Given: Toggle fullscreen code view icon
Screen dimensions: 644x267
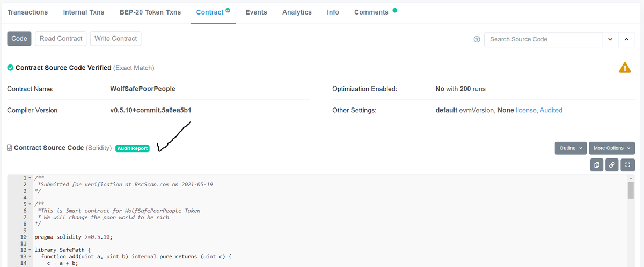Looking at the screenshot, I should [x=627, y=165].
